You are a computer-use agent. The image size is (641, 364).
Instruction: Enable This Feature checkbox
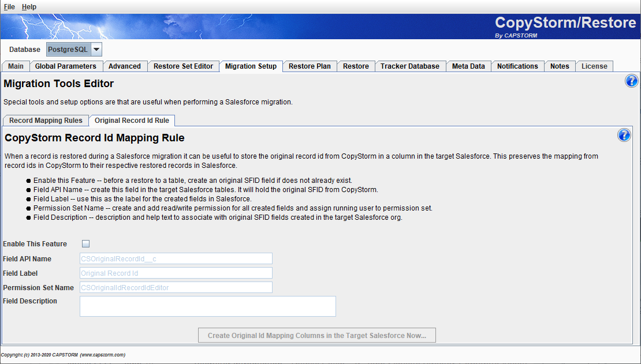86,244
